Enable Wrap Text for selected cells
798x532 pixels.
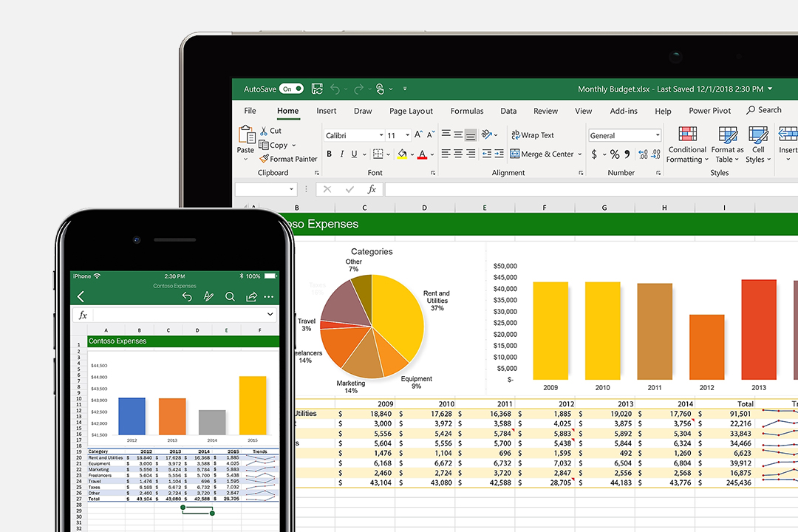[x=532, y=134]
